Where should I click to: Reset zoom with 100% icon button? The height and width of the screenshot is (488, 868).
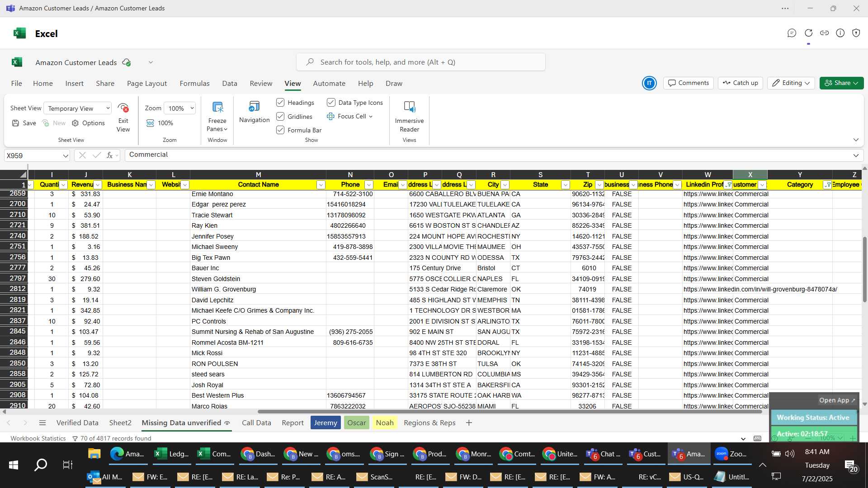pyautogui.click(x=151, y=123)
